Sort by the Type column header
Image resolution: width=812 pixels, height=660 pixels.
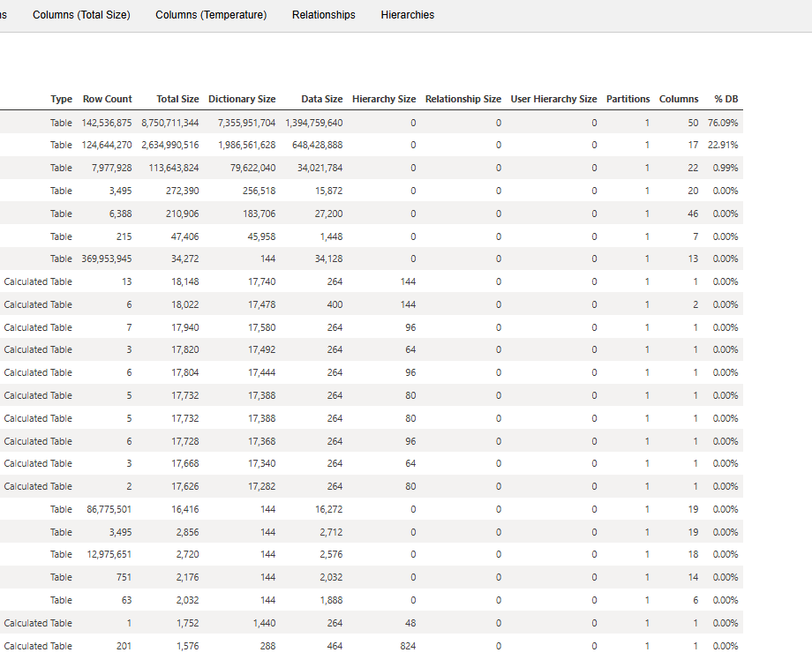61,99
